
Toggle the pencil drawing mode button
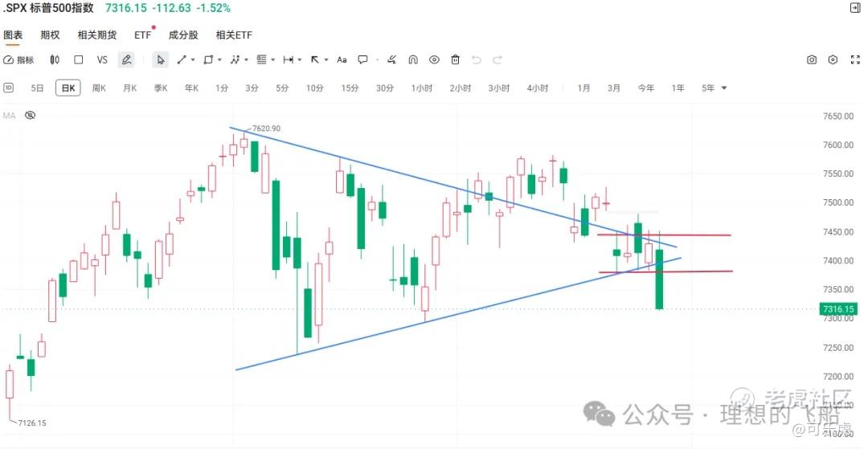pyautogui.click(x=126, y=59)
